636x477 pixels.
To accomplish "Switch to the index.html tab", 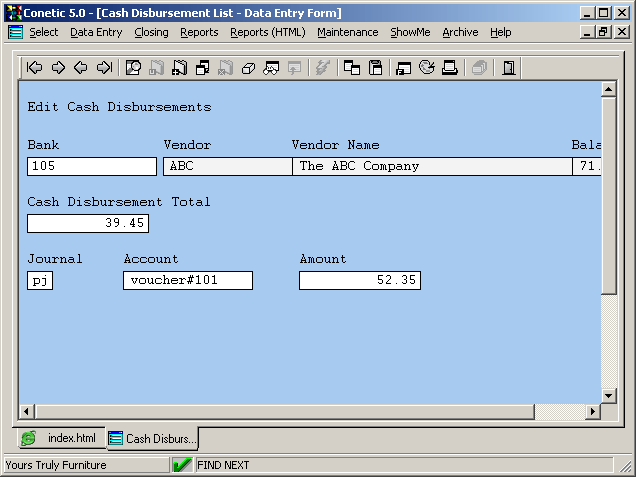I will (60, 438).
